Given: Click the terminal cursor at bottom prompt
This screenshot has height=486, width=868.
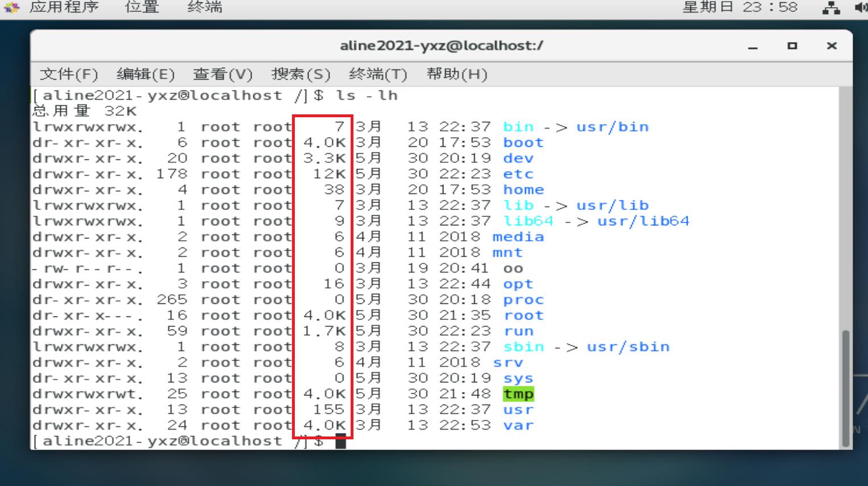Looking at the screenshot, I should coord(340,441).
